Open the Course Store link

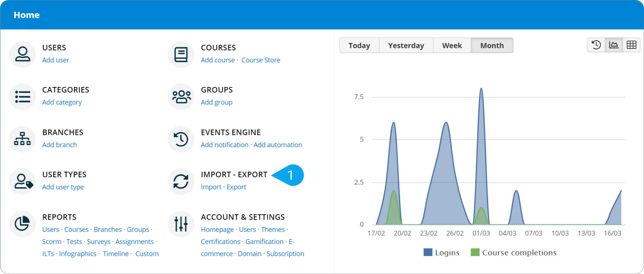tap(261, 60)
